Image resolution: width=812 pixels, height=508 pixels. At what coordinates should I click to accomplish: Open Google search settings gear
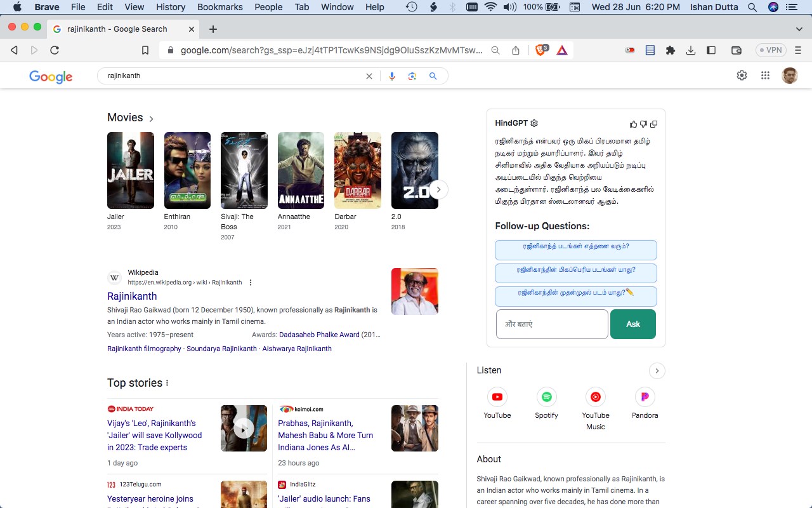[742, 76]
